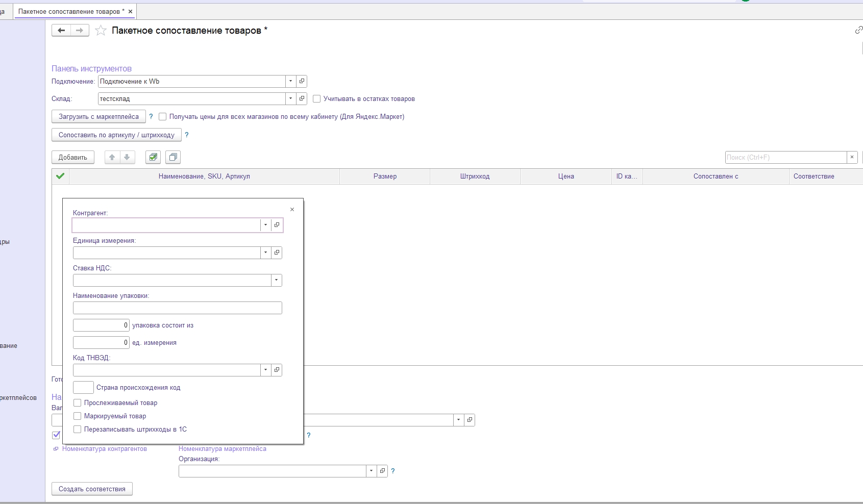This screenshot has height=504, width=863.
Task: Check Маркируемый товар
Action: coord(78,416)
